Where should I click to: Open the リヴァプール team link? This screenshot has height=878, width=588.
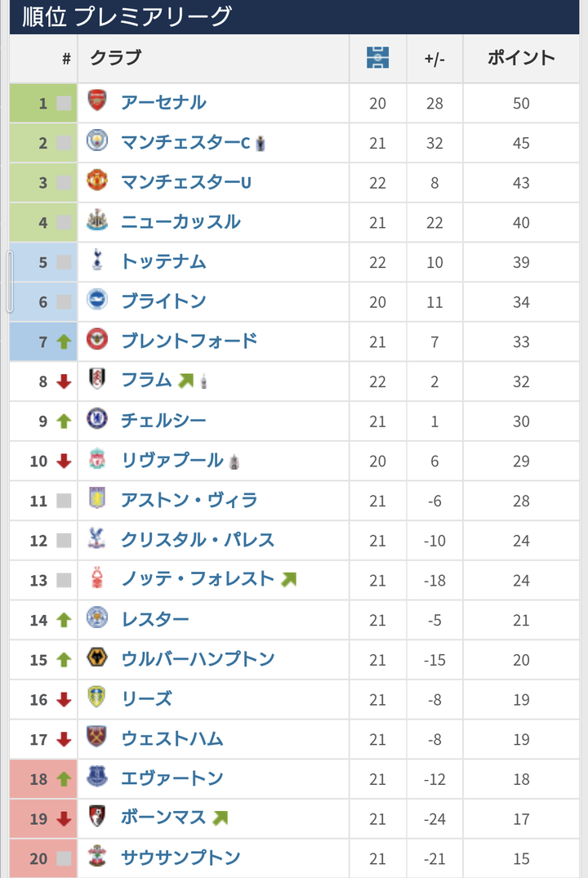172,461
